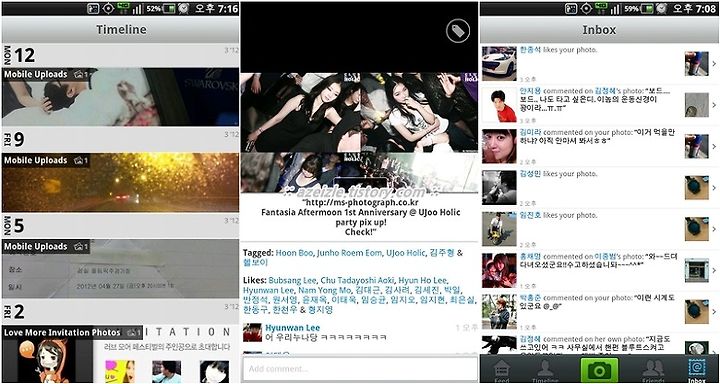
Task: Open photo thumbnail on the "보드" comment row
Action: 697,105
